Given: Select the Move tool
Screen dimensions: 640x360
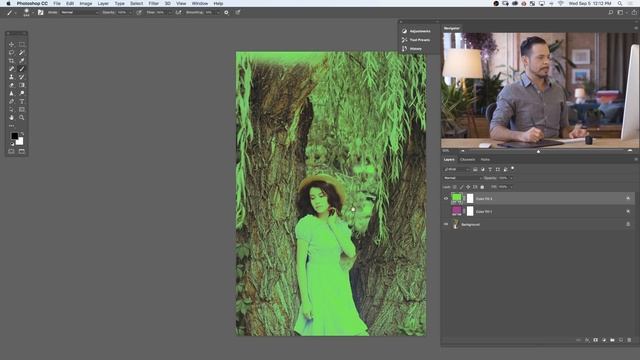Looking at the screenshot, I should click(x=11, y=44).
